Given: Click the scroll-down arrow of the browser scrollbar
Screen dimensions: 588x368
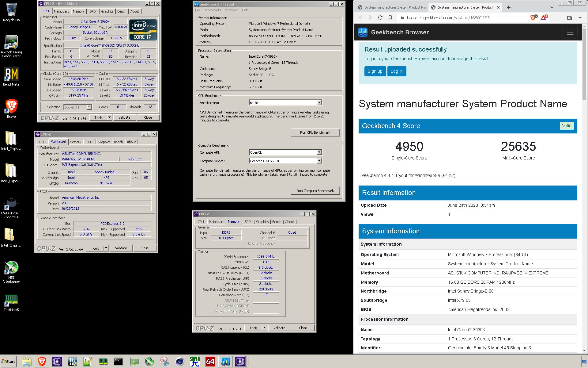Looking at the screenshot, I should tap(585, 351).
